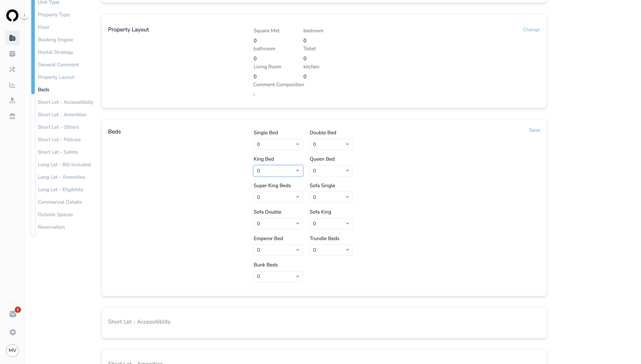Image resolution: width=641 pixels, height=364 pixels.
Task: Open the Bunk Beds dropdown
Action: tap(278, 277)
